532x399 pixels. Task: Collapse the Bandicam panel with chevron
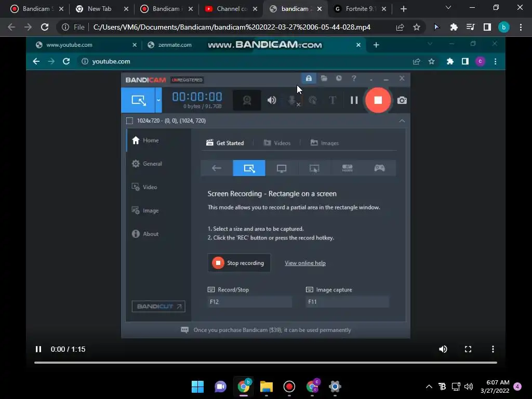402,121
